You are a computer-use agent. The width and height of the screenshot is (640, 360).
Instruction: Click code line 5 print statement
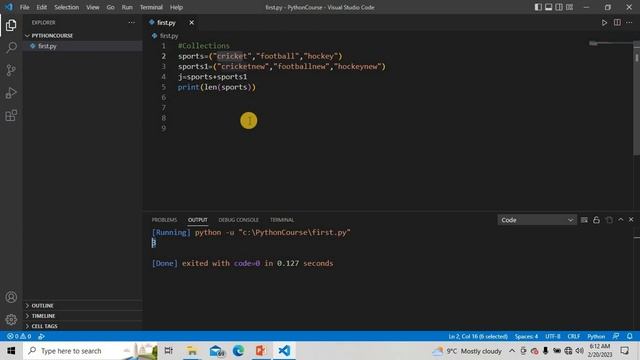click(217, 87)
